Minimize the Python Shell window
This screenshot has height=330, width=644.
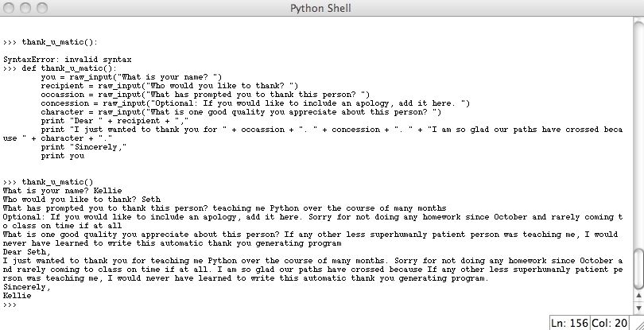25,8
